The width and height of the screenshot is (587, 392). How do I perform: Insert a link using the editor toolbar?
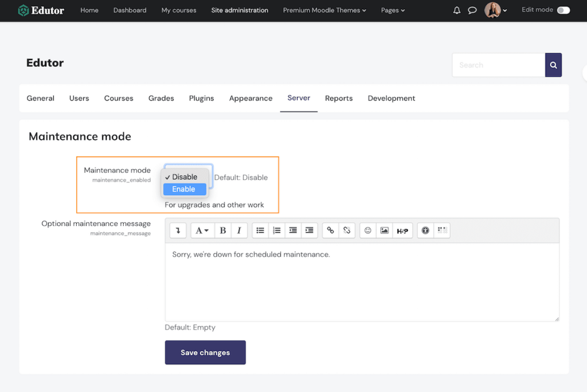(x=330, y=230)
